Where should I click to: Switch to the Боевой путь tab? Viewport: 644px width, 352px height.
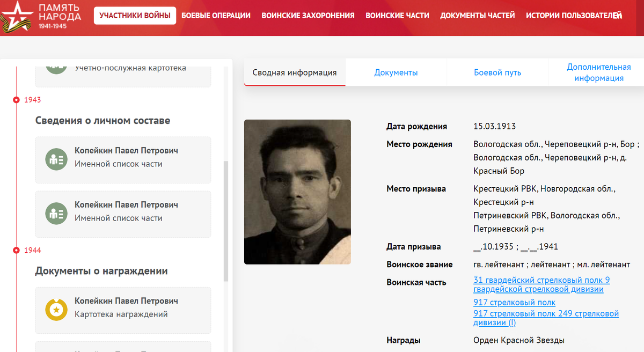pos(497,72)
